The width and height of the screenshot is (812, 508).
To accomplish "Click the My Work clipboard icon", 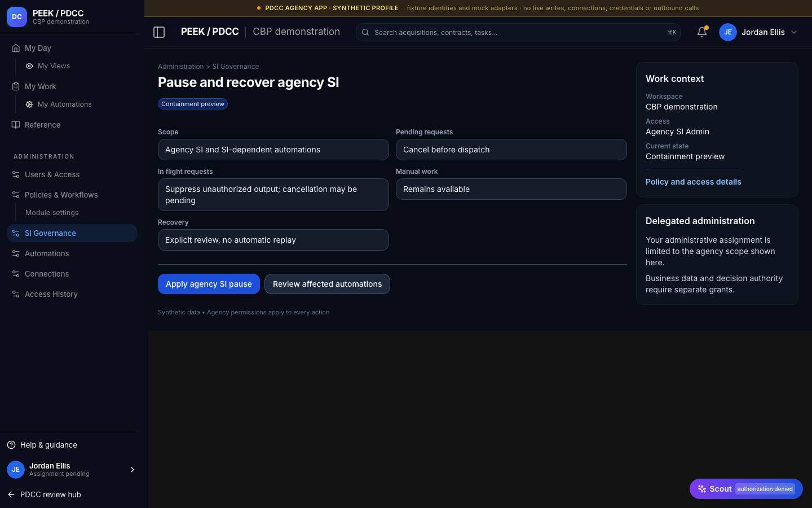I will 16,86.
